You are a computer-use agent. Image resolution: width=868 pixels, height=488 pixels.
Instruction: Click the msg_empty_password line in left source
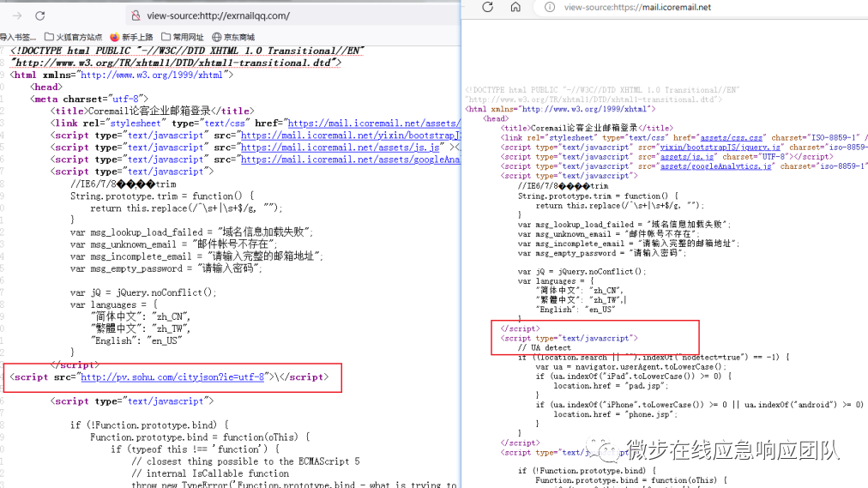166,269
